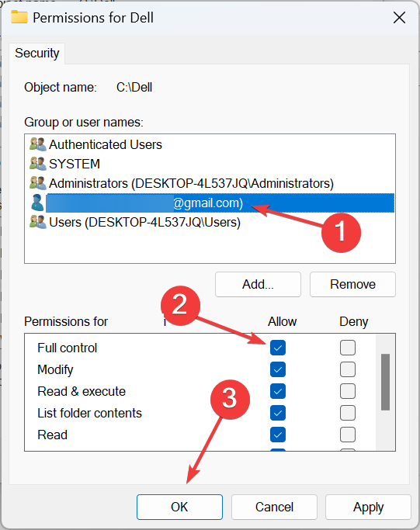This screenshot has width=420, height=530.
Task: Confirm with the OK button
Action: pyautogui.click(x=179, y=507)
